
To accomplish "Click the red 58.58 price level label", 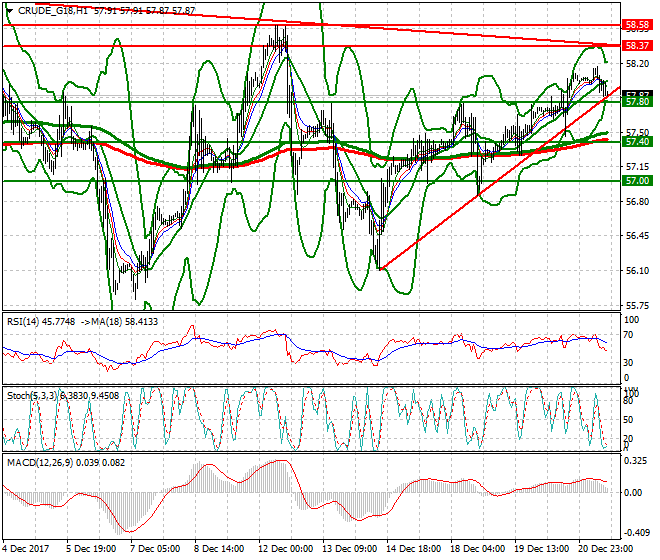I will [637, 25].
